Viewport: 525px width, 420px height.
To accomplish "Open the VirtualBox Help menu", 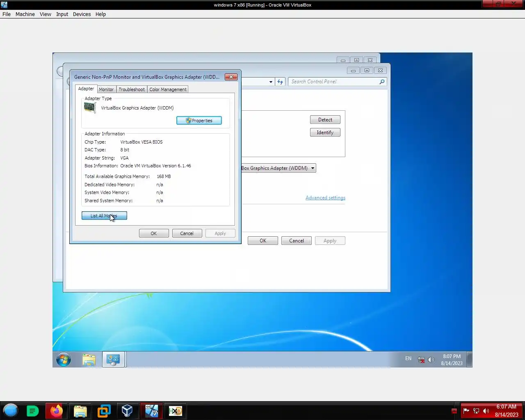I will pyautogui.click(x=100, y=14).
